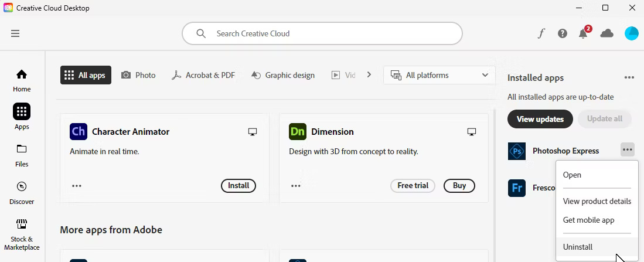Screen dimensions: 644x262
Task: Choose View product details in menu
Action: pyautogui.click(x=597, y=201)
